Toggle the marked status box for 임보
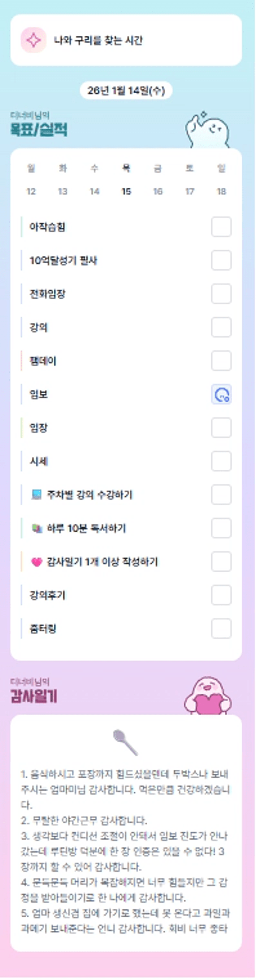 [x=221, y=394]
